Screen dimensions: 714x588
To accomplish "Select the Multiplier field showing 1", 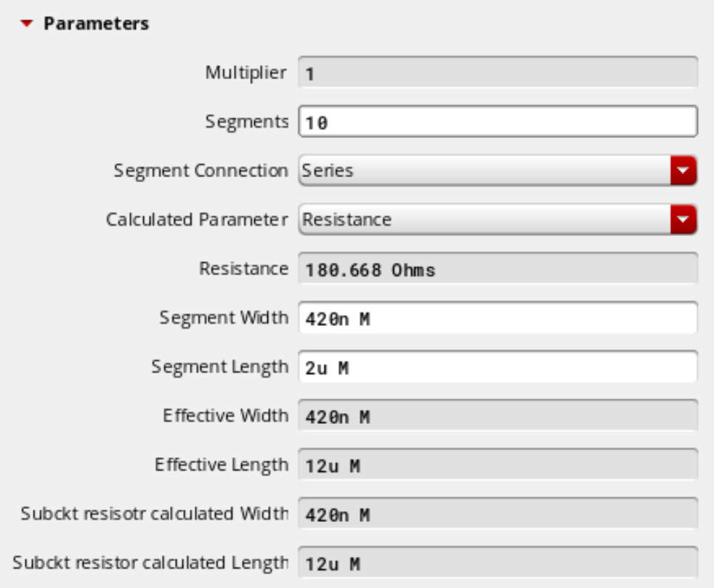I will (x=498, y=73).
